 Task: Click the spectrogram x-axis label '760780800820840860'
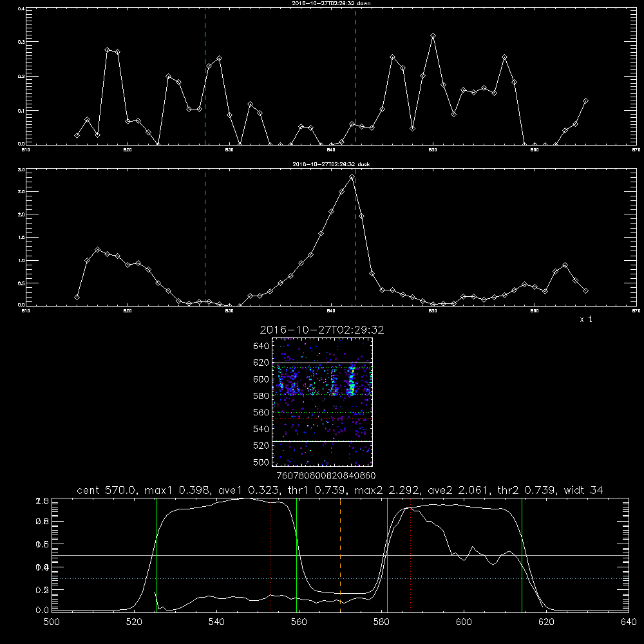pyautogui.click(x=326, y=476)
